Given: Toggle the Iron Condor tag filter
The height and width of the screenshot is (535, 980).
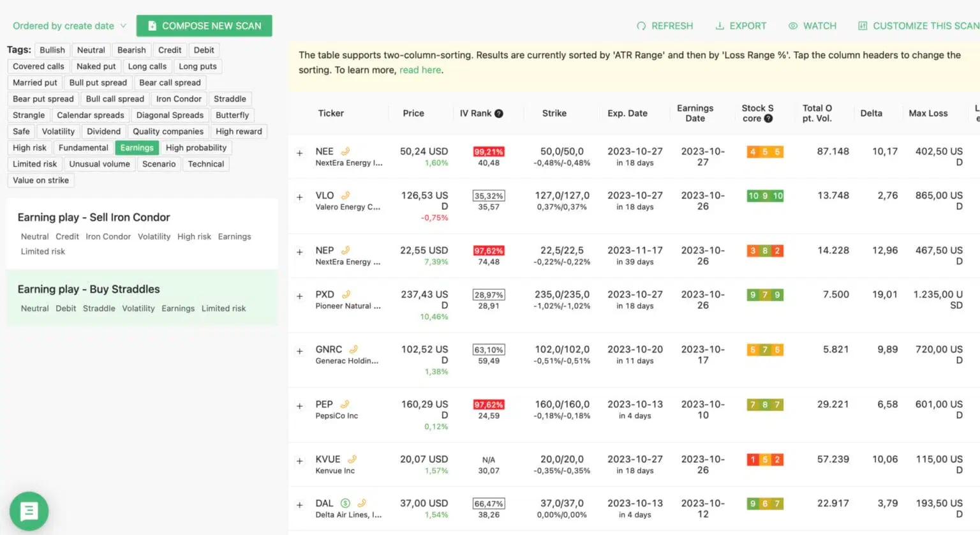Looking at the screenshot, I should point(179,99).
